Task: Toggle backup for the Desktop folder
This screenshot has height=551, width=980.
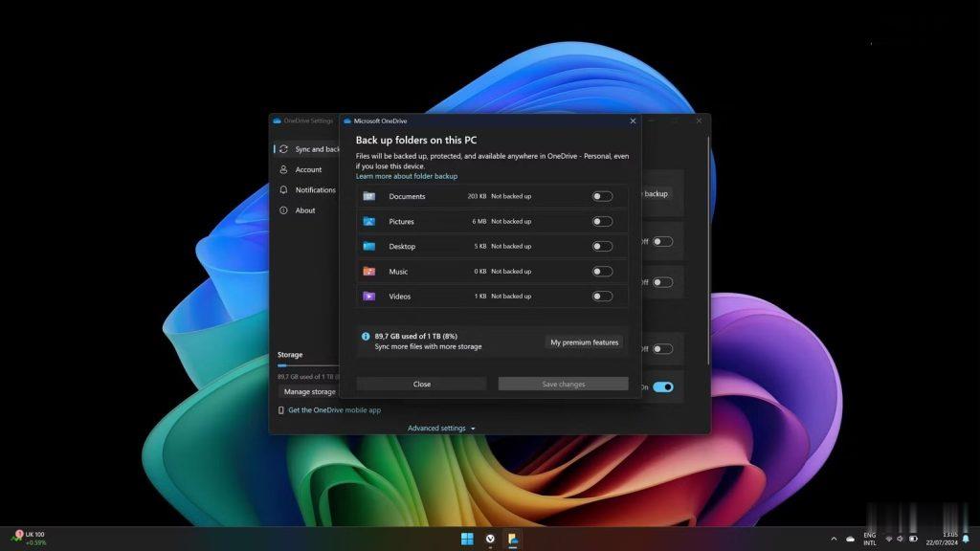Action: (602, 246)
